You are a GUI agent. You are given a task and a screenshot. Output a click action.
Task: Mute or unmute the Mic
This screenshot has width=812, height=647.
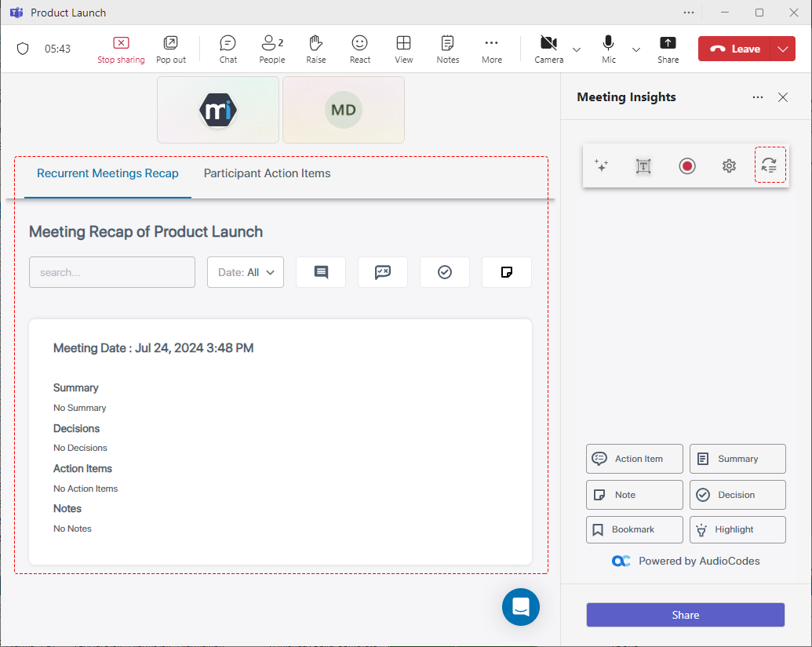tap(608, 49)
